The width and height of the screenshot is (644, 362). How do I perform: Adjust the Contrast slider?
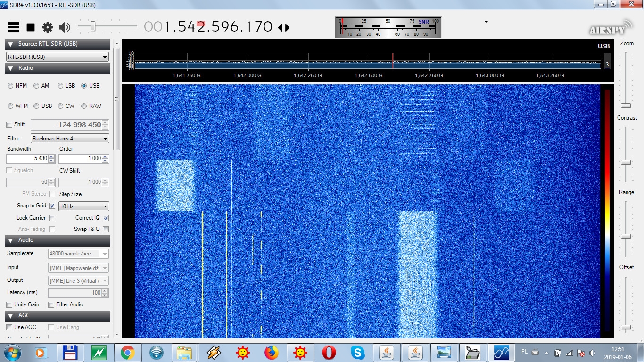click(626, 162)
